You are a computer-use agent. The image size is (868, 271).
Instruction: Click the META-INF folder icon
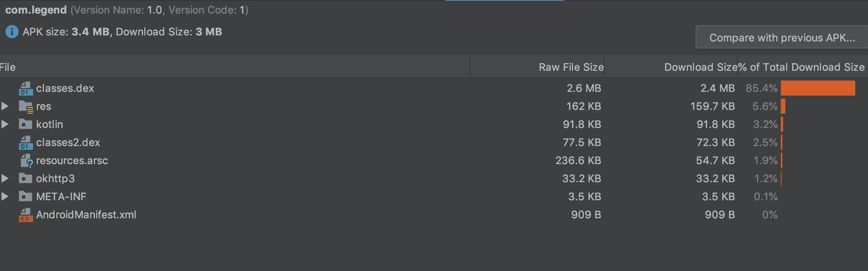pyautogui.click(x=26, y=196)
